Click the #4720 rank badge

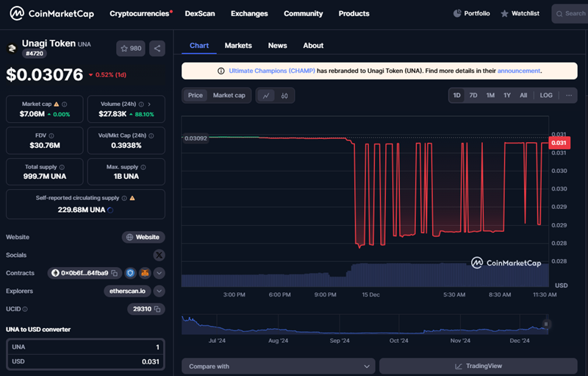pyautogui.click(x=34, y=54)
